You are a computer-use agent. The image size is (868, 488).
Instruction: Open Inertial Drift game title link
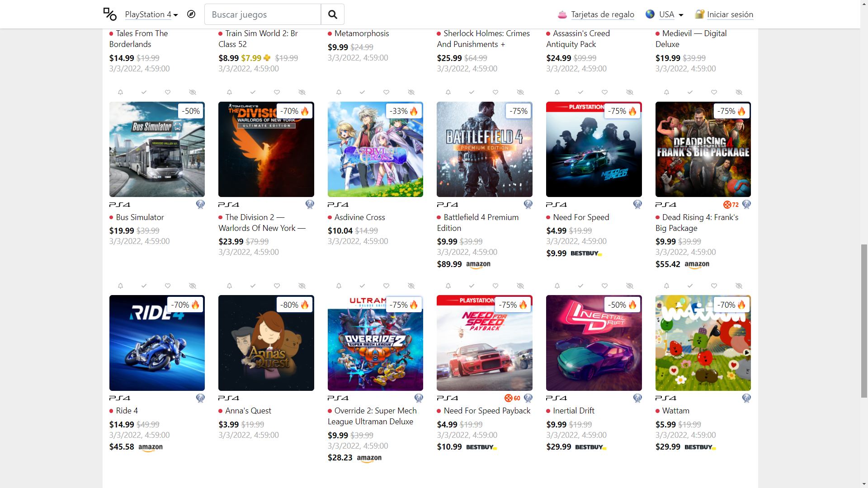[573, 411]
